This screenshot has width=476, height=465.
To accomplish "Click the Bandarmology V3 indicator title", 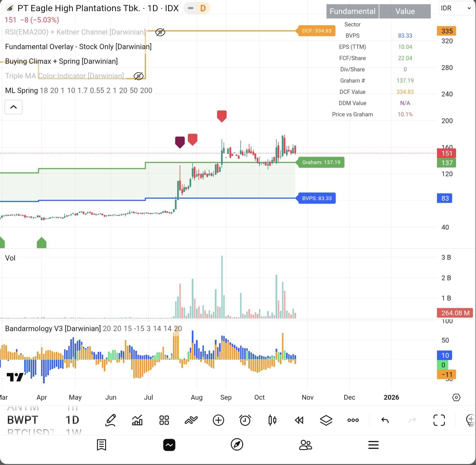I will (53, 328).
